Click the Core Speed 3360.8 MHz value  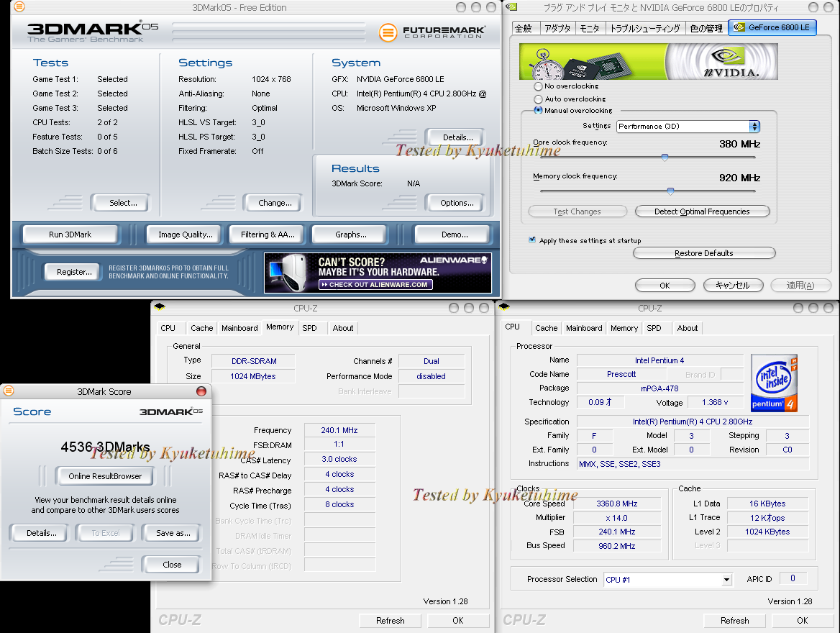pos(616,504)
